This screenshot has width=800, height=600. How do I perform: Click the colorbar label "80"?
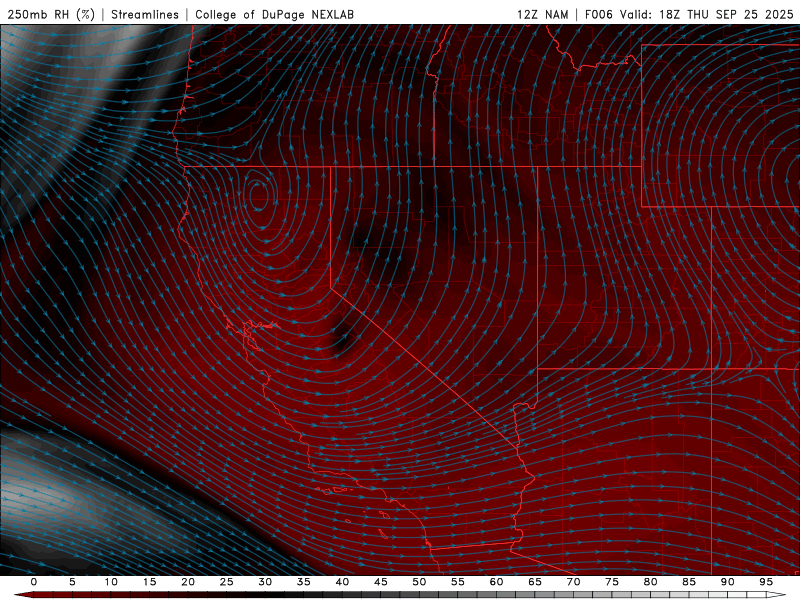[650, 582]
